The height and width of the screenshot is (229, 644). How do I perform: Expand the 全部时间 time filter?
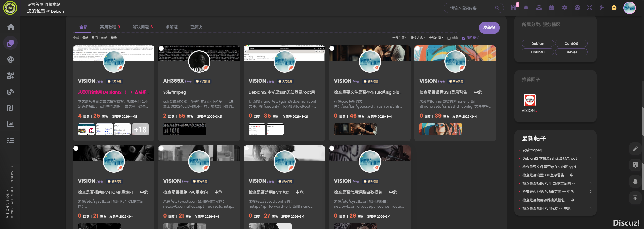(436, 38)
